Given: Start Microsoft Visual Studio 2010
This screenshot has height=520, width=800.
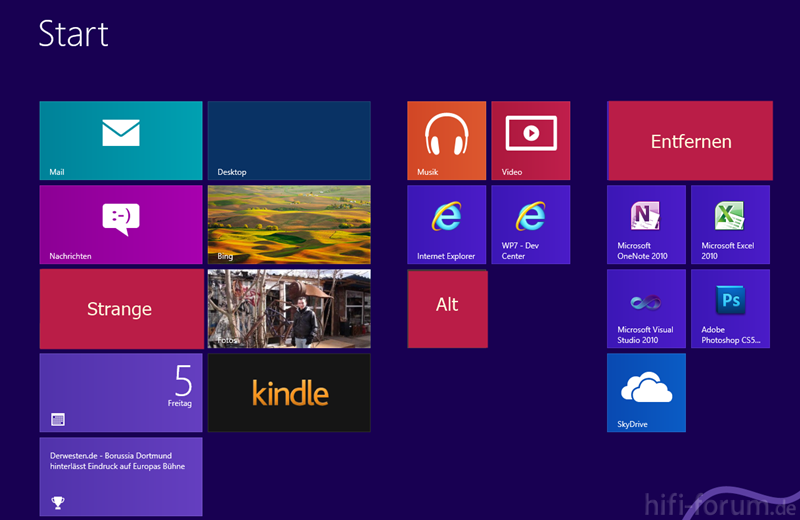Looking at the screenshot, I should 646,308.
